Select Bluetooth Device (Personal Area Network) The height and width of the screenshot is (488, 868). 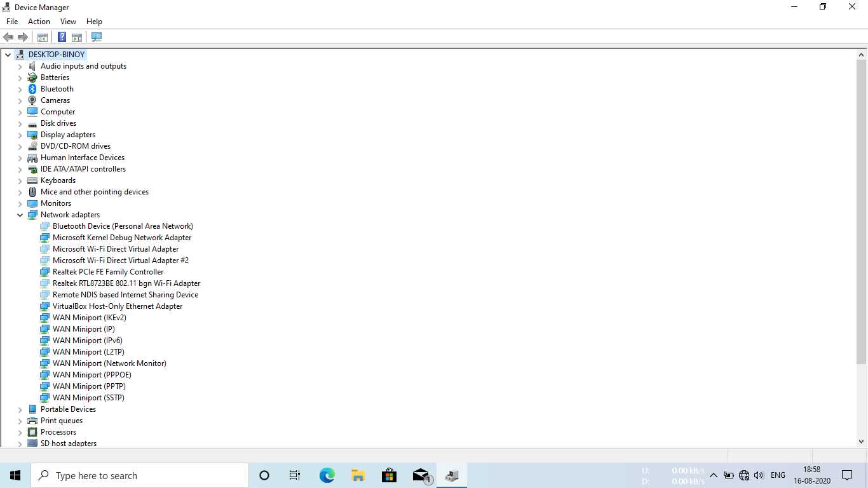(123, 226)
